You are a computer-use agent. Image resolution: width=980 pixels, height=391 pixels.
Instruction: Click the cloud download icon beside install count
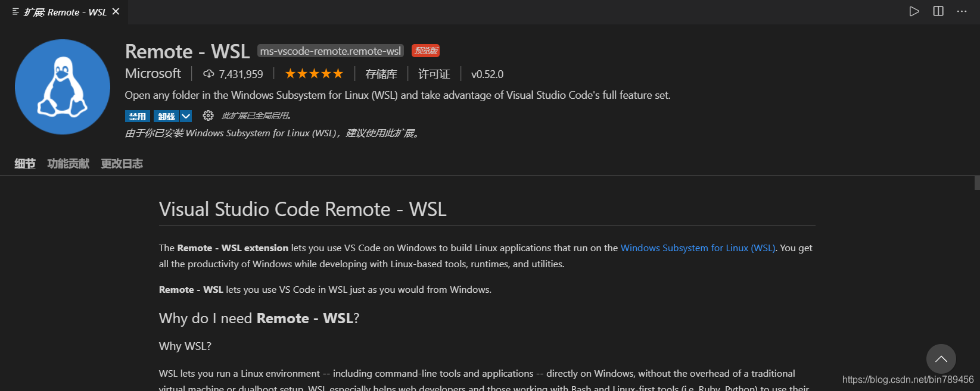tap(209, 74)
